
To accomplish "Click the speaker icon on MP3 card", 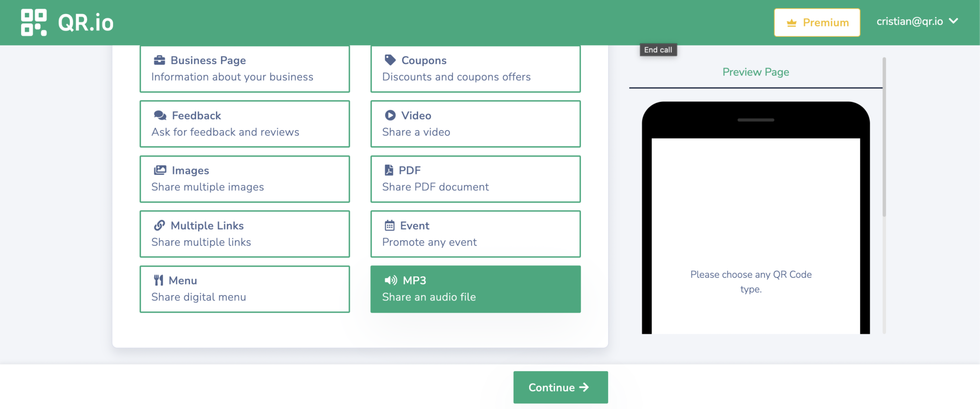I will click(x=390, y=281).
